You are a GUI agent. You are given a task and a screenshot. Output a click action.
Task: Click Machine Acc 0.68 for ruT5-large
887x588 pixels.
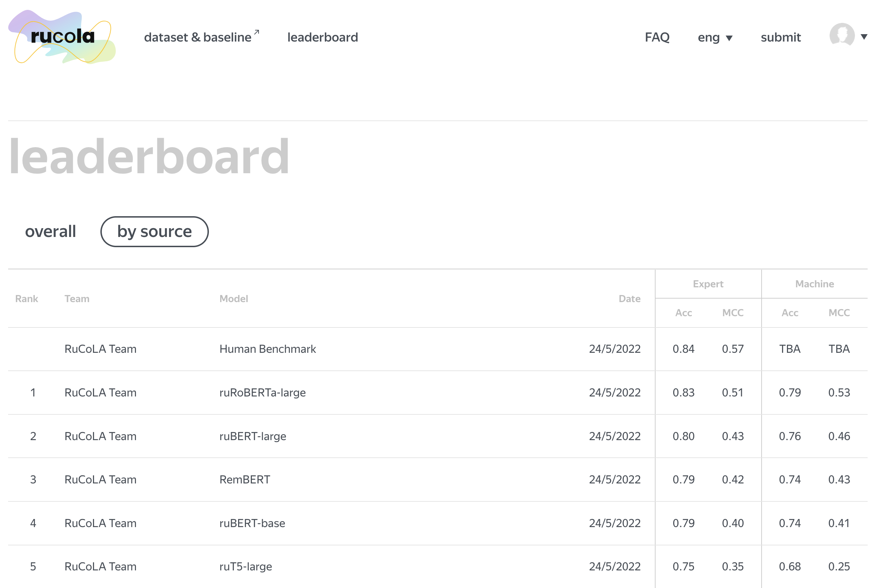pos(790,566)
